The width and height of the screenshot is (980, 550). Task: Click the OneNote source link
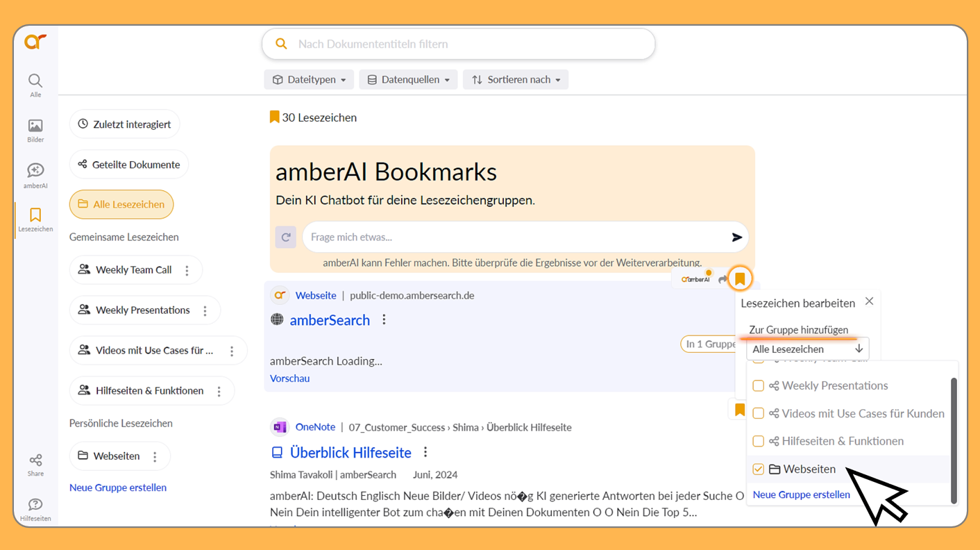tap(315, 427)
